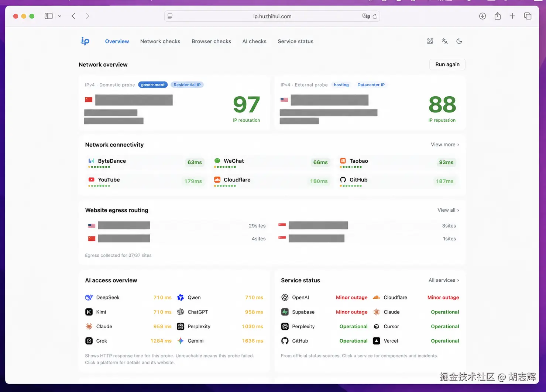Click the ByteDance icon in Network connectivity
546x392 pixels.
coord(91,161)
